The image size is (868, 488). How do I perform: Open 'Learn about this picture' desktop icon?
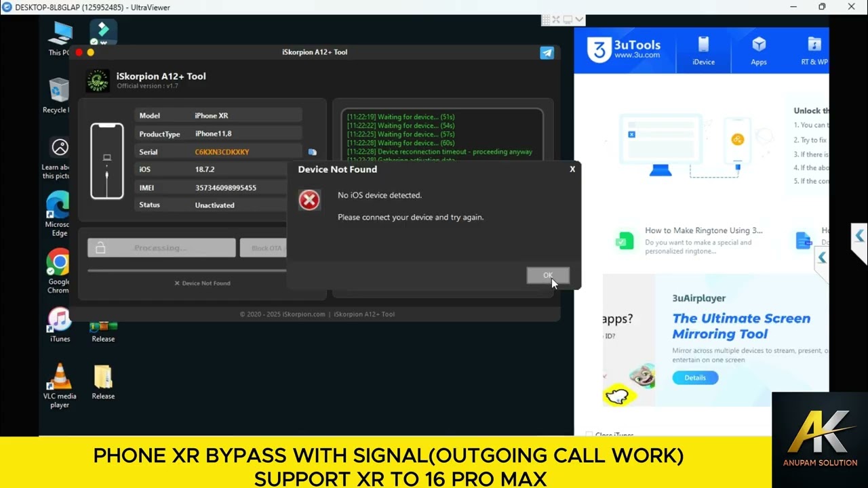pos(58,159)
